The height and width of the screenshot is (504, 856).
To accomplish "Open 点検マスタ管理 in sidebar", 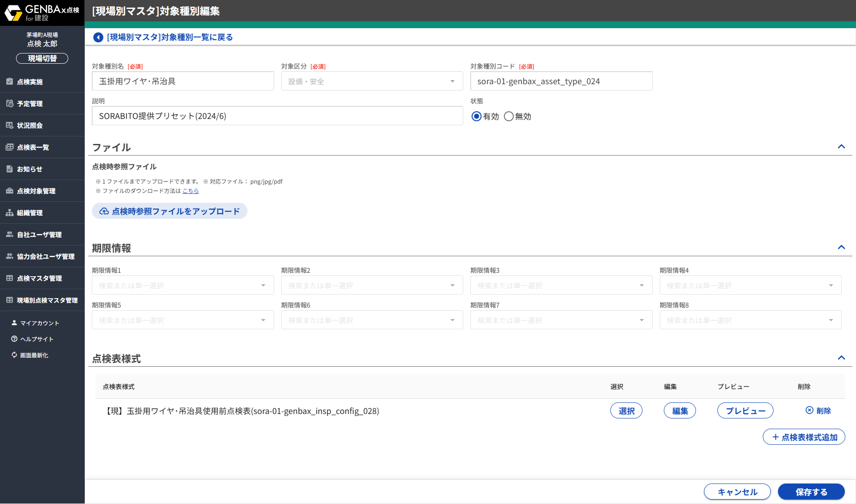I will (x=39, y=279).
